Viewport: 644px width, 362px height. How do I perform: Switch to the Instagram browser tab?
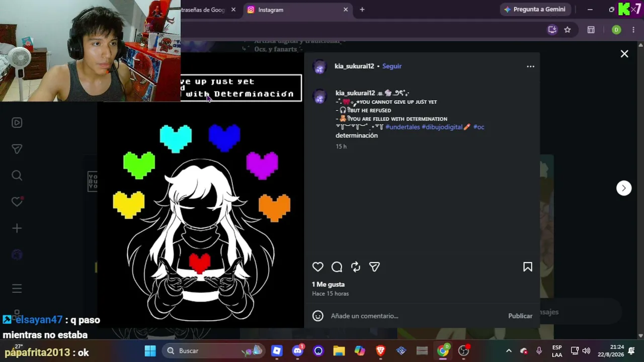coord(297,10)
